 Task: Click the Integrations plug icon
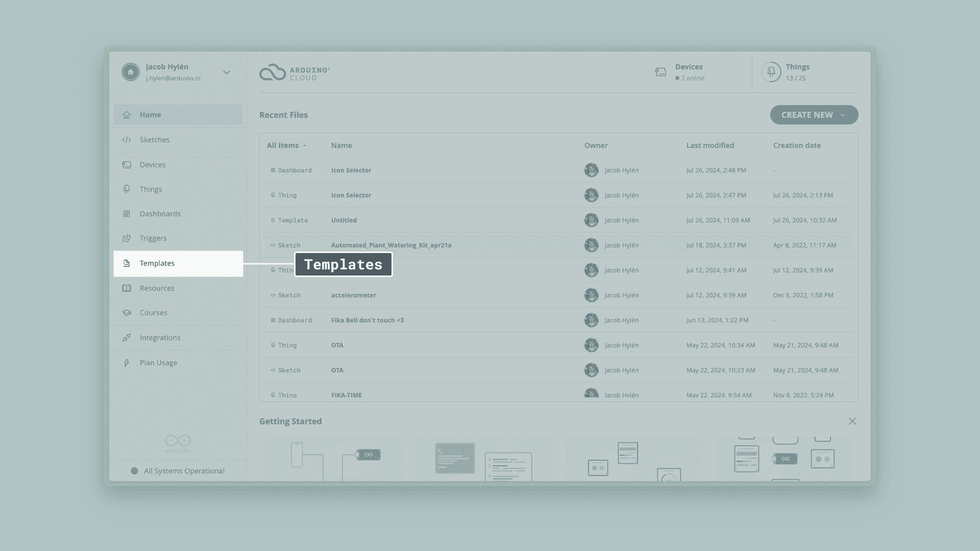pos(127,337)
